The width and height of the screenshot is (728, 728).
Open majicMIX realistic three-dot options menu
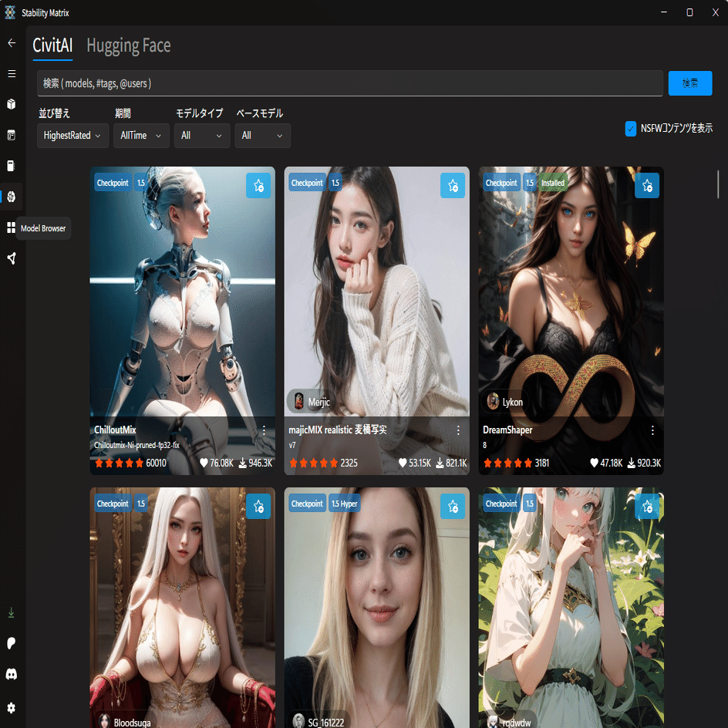[x=458, y=430]
